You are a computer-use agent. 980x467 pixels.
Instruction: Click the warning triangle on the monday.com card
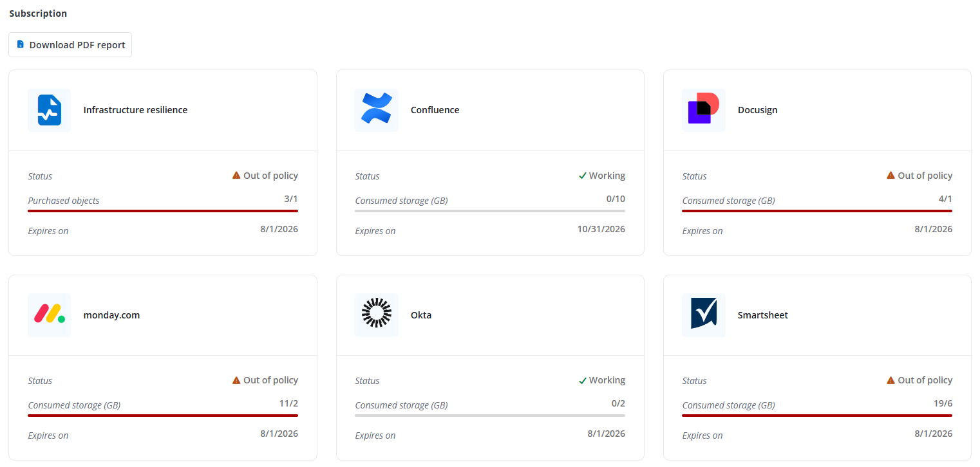[x=236, y=380]
